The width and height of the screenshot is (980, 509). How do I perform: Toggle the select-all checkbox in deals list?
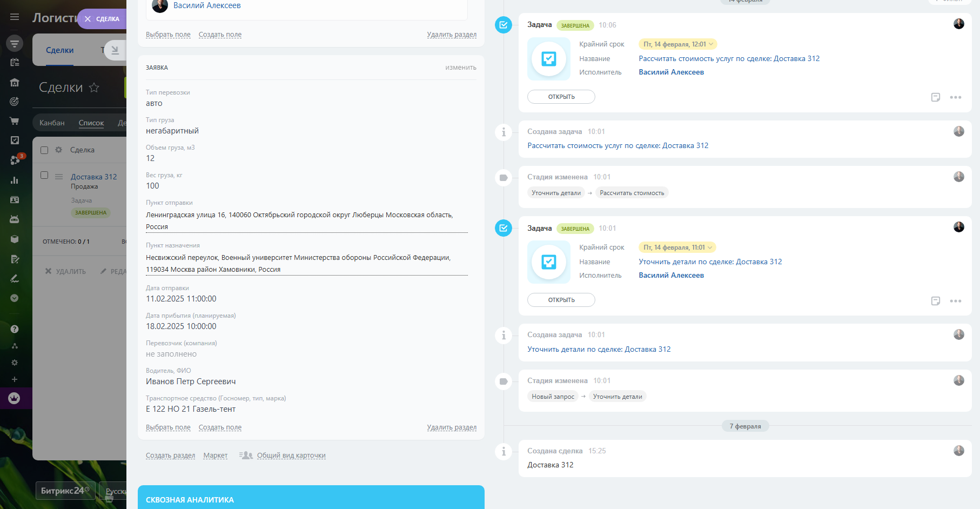(44, 150)
